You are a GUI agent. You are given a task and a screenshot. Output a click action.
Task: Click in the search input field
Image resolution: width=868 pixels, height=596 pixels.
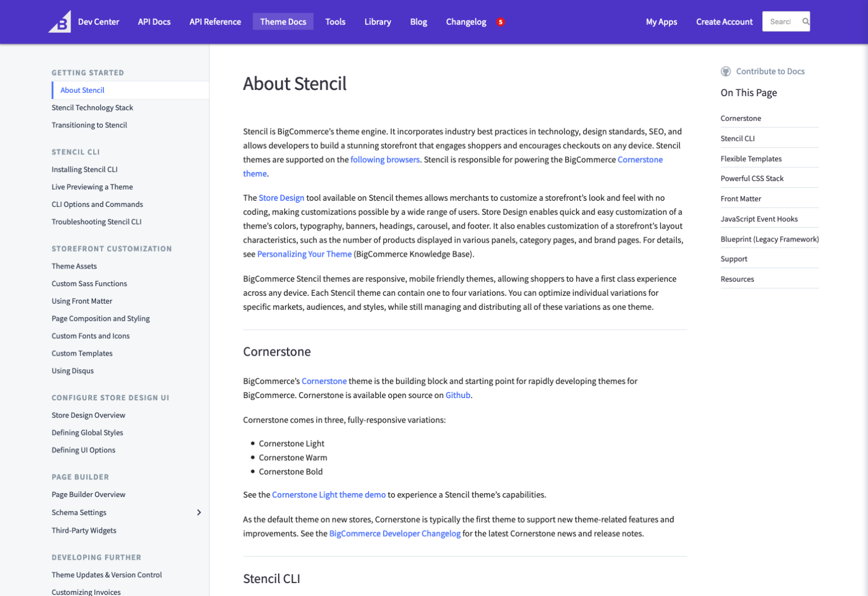(780, 21)
